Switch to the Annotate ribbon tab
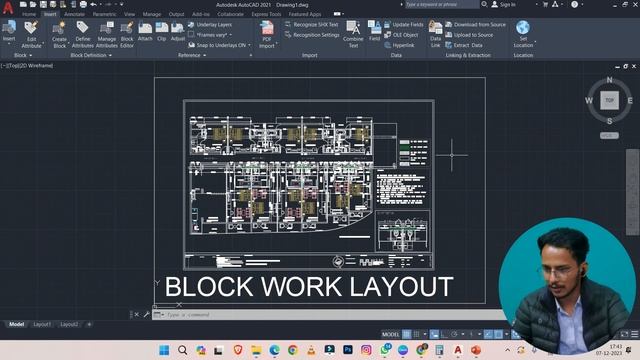The image size is (640, 360). pos(74,14)
